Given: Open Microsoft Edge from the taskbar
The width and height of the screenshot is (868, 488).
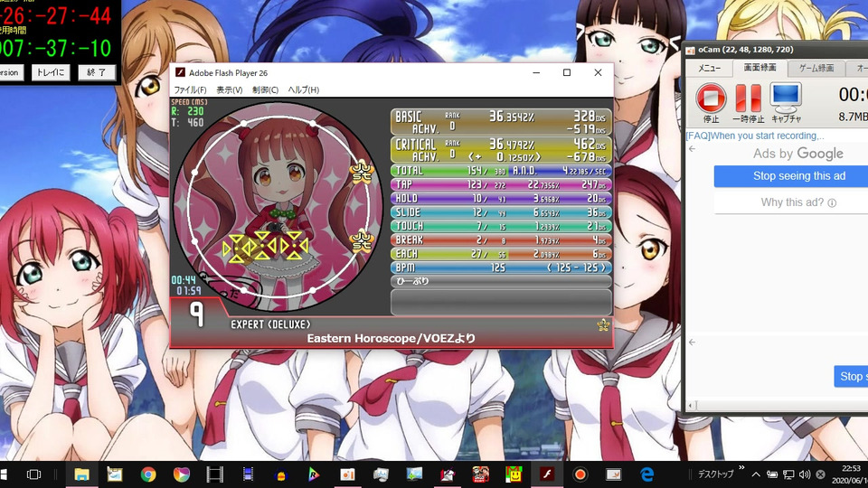Looking at the screenshot, I should pos(646,474).
